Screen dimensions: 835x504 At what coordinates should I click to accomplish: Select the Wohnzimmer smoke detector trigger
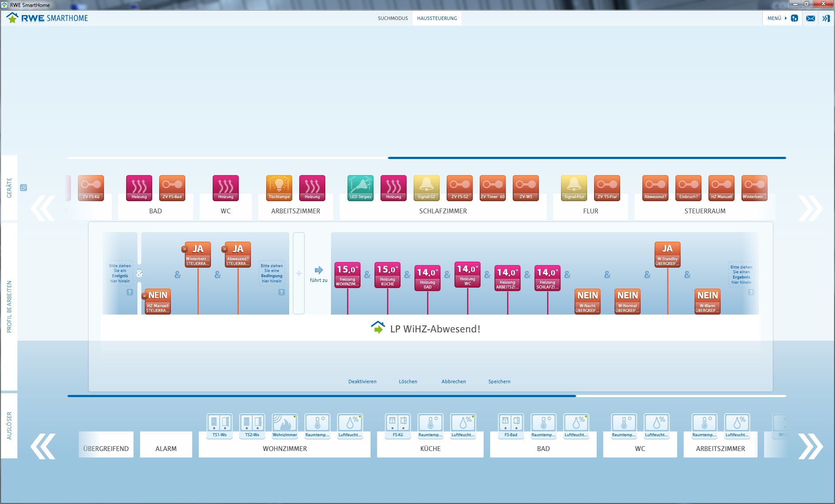pos(285,426)
